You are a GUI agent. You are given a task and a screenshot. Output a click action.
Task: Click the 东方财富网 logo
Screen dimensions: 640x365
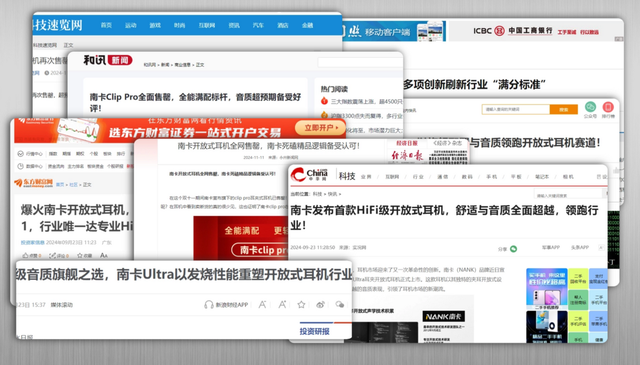point(33,182)
